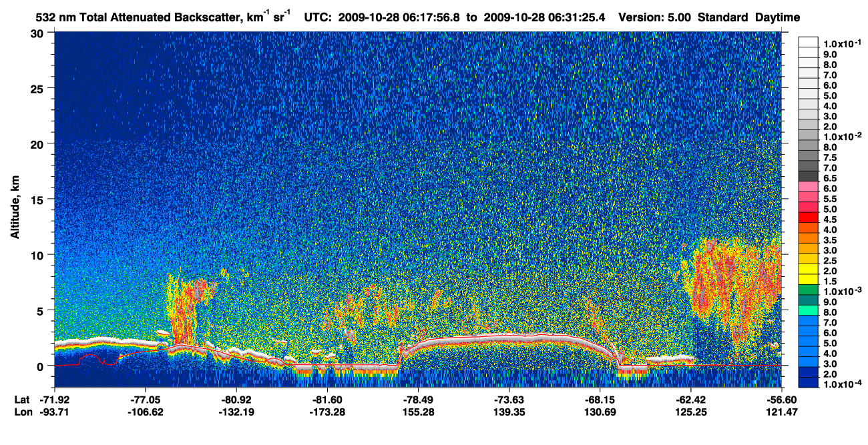Click the altitude tick label '15'
This screenshot has width=868, height=445.
(38, 199)
